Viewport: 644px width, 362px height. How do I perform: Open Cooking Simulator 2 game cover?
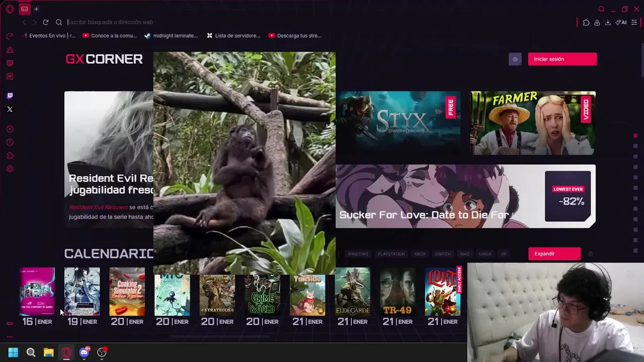[x=127, y=292]
